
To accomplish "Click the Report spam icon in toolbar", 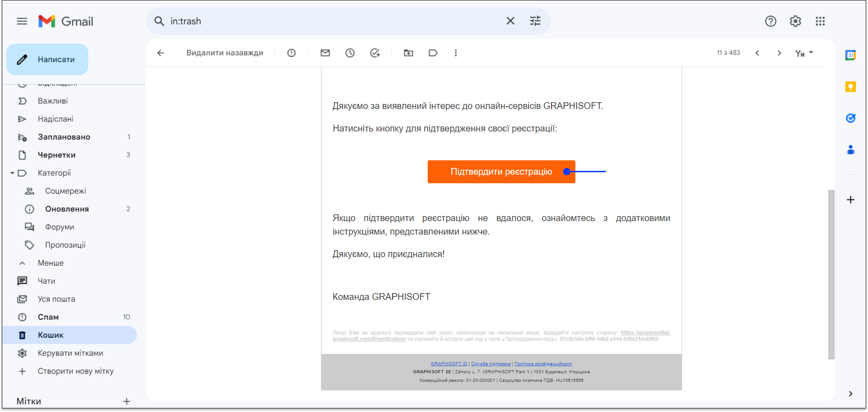I will coord(291,53).
